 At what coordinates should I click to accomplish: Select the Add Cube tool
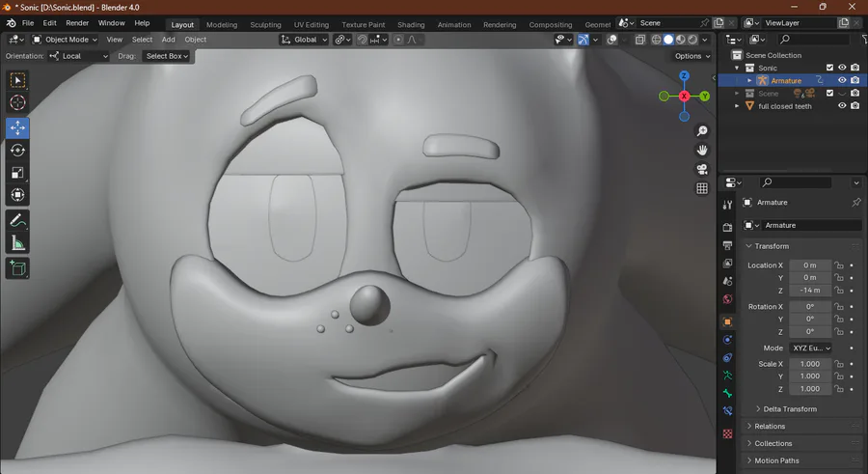coord(17,268)
